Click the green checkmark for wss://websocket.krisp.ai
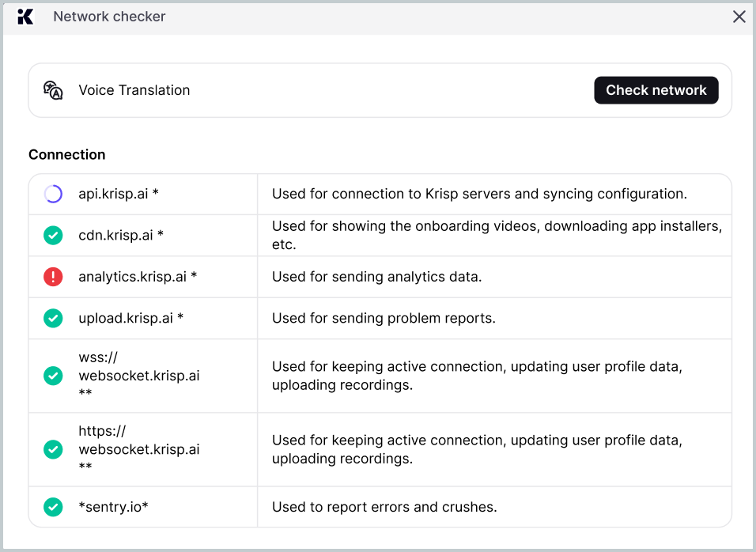Image resolution: width=756 pixels, height=552 pixels. [x=53, y=376]
